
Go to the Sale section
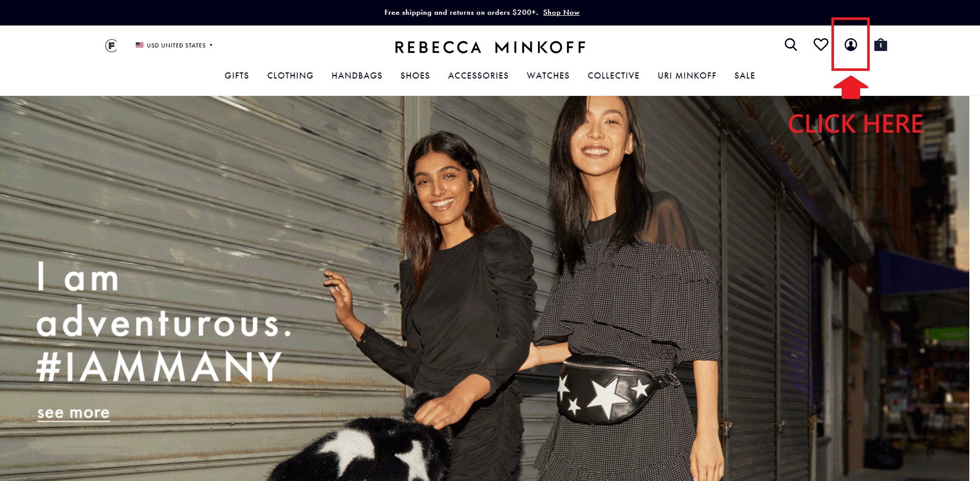745,75
